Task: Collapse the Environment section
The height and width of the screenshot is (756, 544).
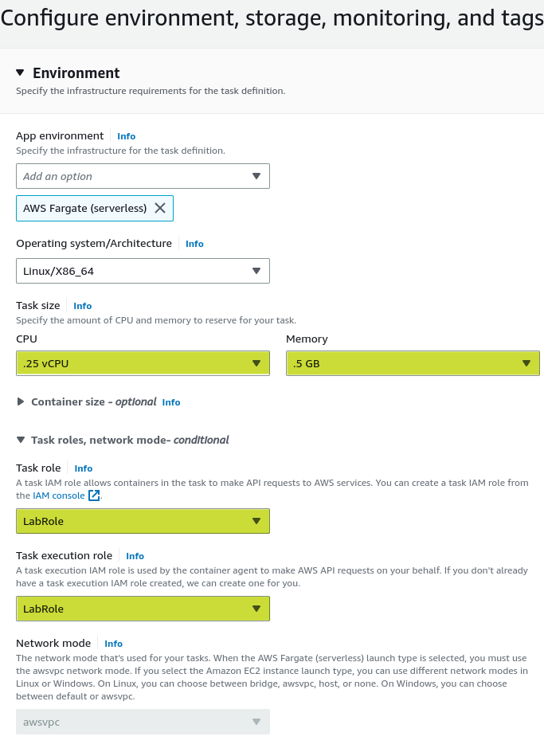Action: (x=21, y=72)
